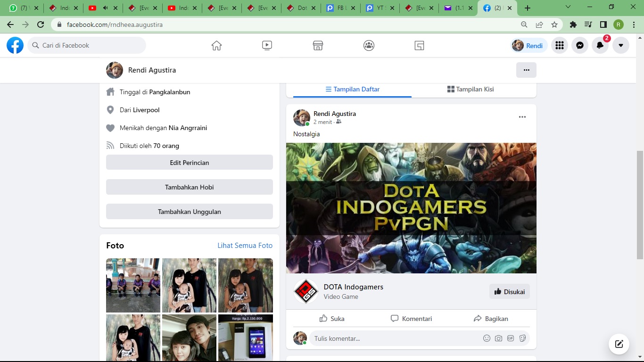This screenshot has height=362, width=644.
Task: Open the DOTA Indogamers page logo
Action: (306, 291)
